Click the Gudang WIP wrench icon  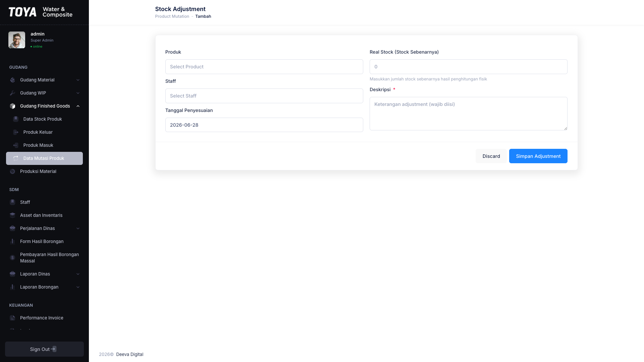12,93
